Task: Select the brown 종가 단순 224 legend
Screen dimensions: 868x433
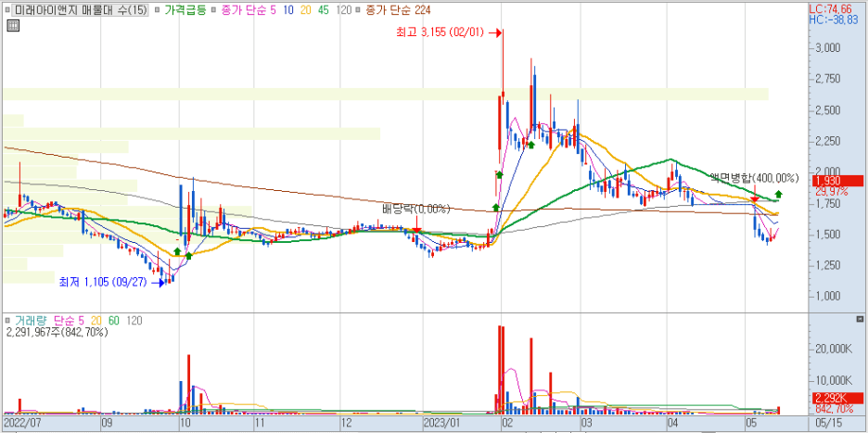Action: click(x=398, y=10)
